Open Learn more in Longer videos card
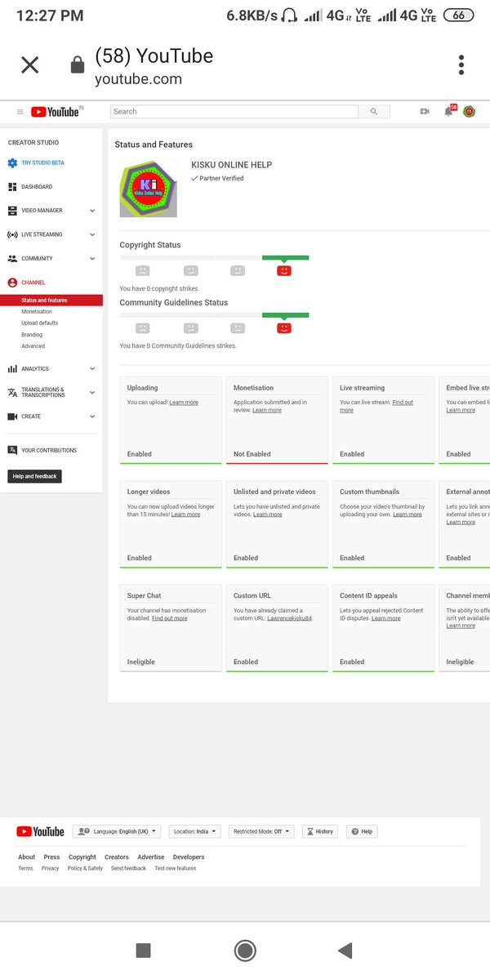Screen dimensions: 490x980 pyautogui.click(x=185, y=514)
